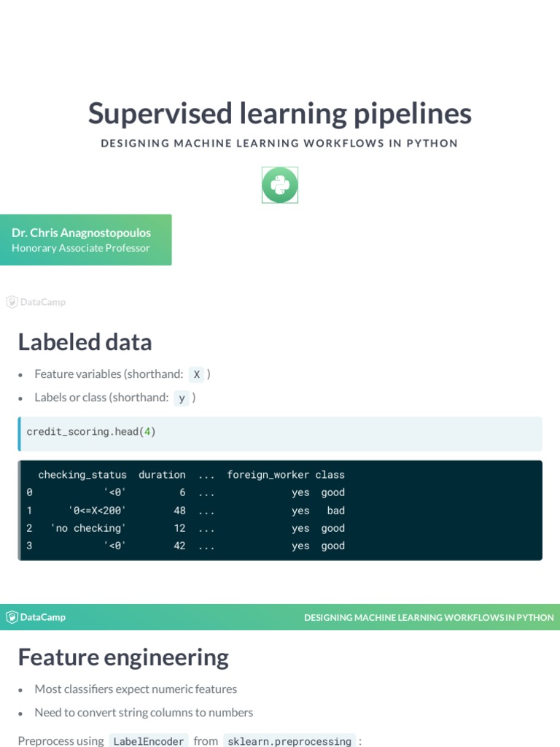Click the green banner course title text
Image resolution: width=560 pixels, height=747 pixels.
(x=429, y=617)
